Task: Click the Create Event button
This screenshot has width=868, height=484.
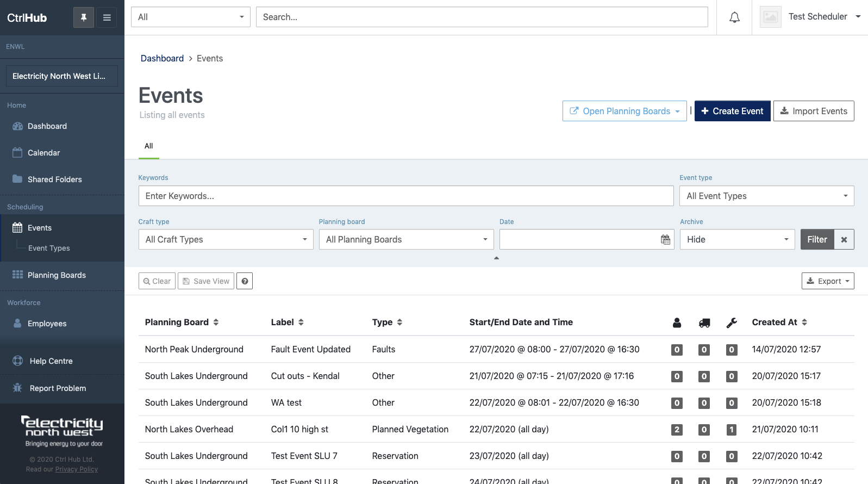Action: click(x=732, y=111)
